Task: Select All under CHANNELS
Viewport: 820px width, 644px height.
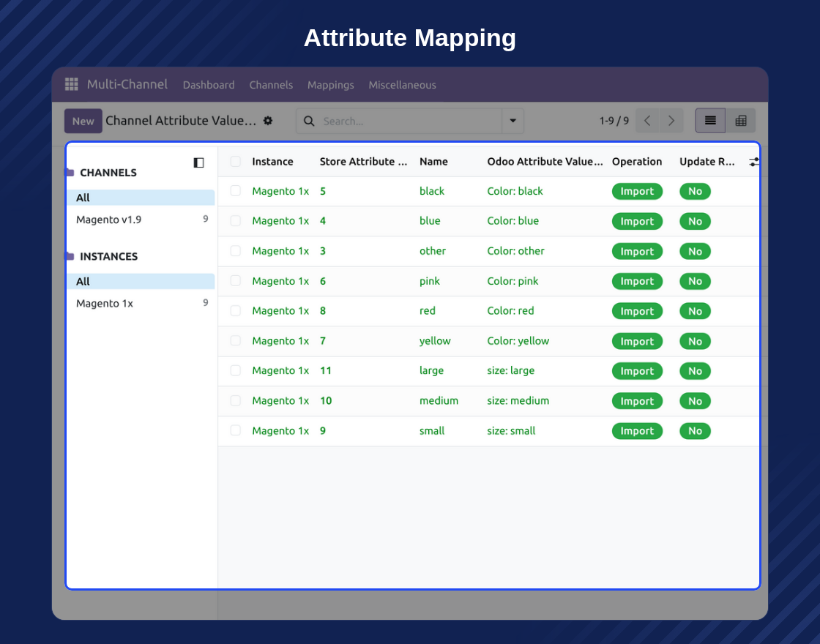Action: [141, 198]
